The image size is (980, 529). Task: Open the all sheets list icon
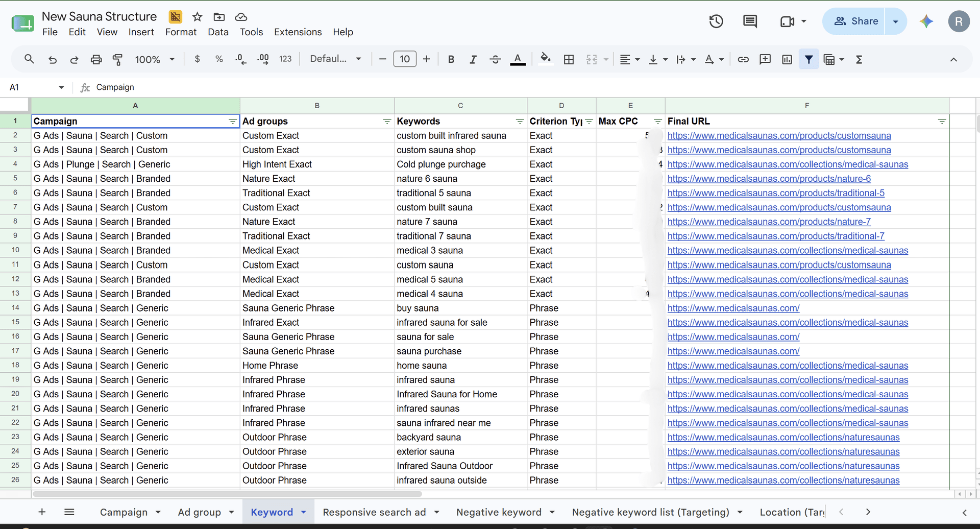coord(69,512)
